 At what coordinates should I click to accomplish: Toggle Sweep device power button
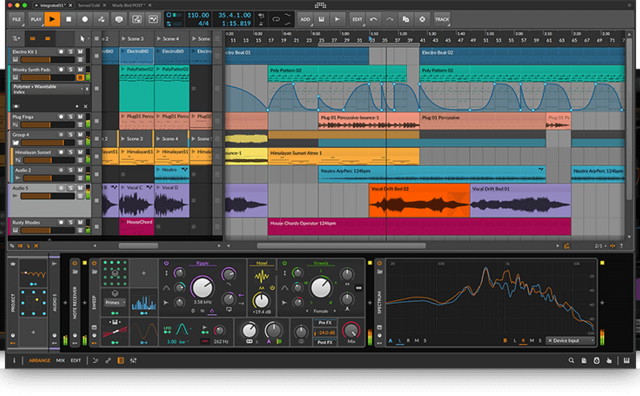point(94,263)
